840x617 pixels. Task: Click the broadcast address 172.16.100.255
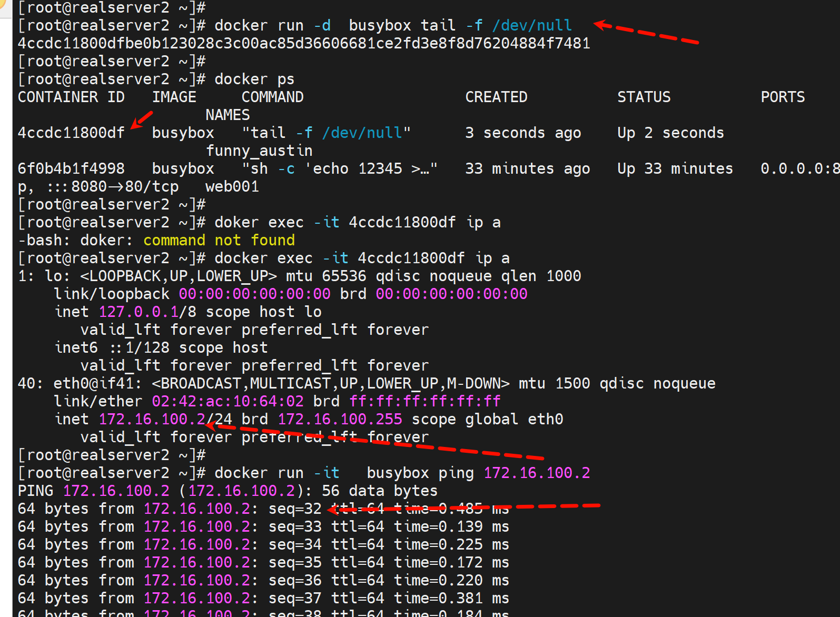tap(340, 419)
